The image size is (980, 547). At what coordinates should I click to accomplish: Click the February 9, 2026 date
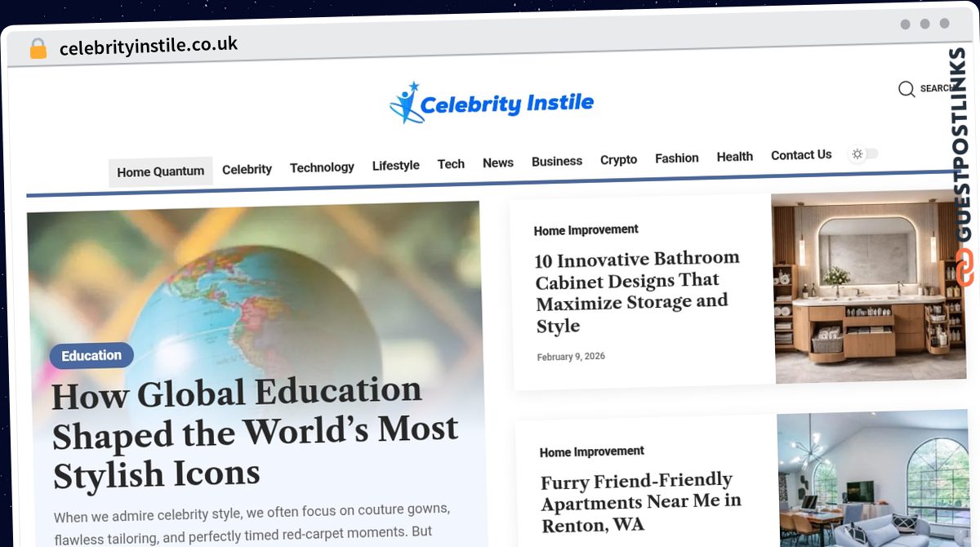tap(572, 357)
